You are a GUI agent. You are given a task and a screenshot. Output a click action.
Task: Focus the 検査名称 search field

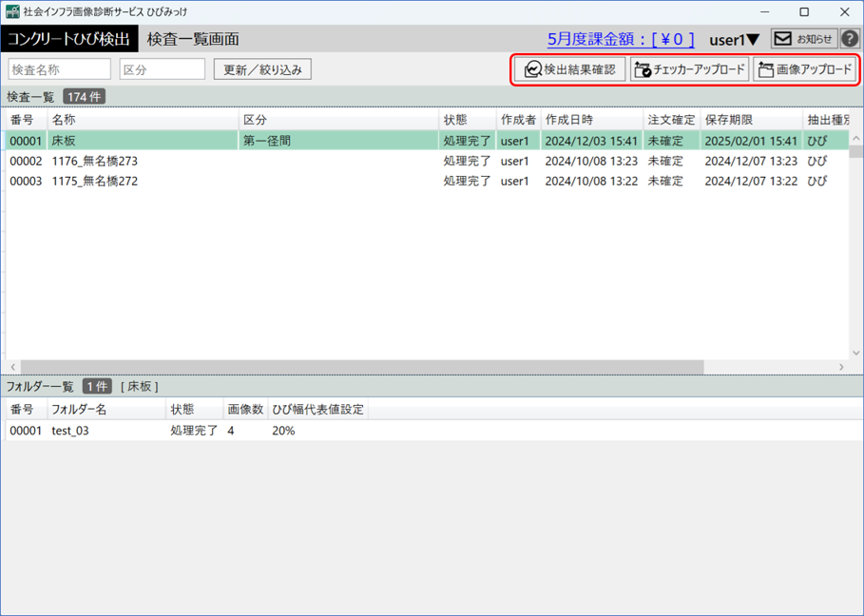60,69
